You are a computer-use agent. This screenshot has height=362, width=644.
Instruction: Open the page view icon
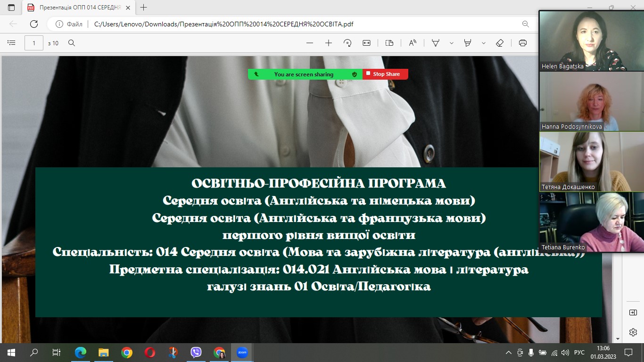pyautogui.click(x=389, y=43)
